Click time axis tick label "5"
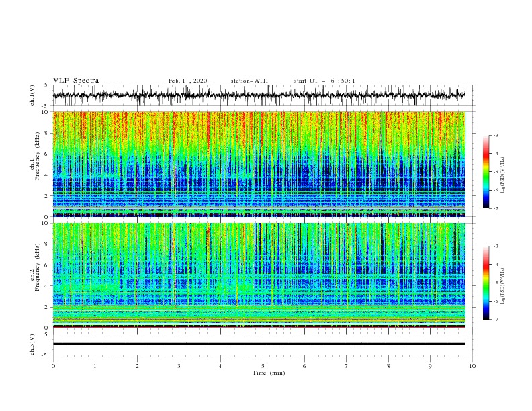Image resolution: width=532 pixels, height=411 pixels. pyautogui.click(x=263, y=366)
